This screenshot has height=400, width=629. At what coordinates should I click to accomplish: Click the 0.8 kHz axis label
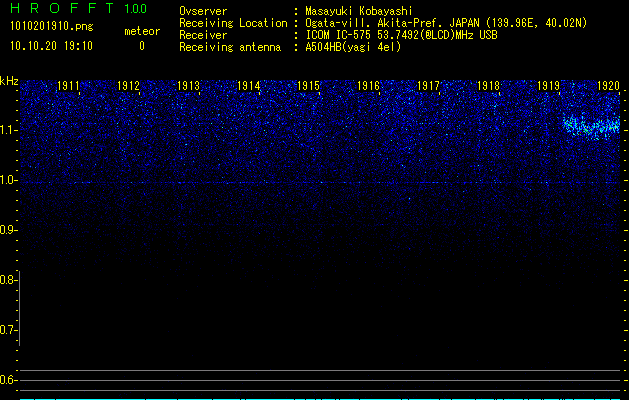(x=8, y=280)
